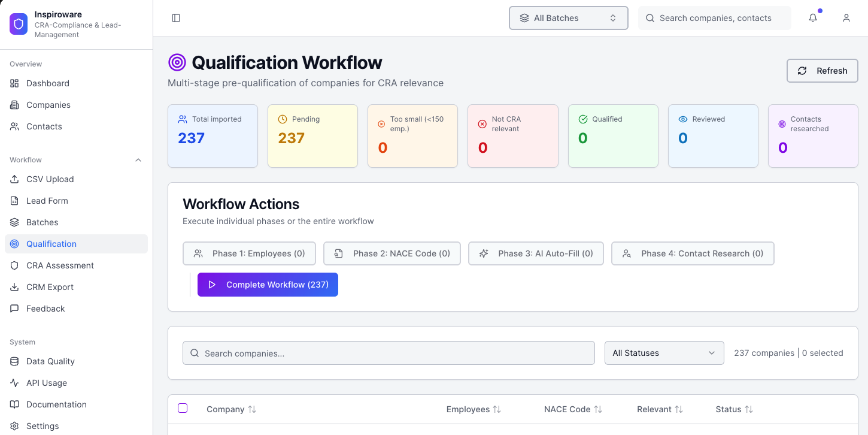Navigate to Data Quality
Image resolution: width=868 pixels, height=435 pixels.
click(50, 361)
